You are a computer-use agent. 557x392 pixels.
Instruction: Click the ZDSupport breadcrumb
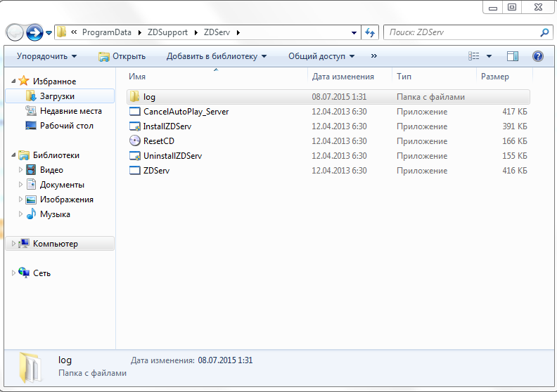click(167, 32)
